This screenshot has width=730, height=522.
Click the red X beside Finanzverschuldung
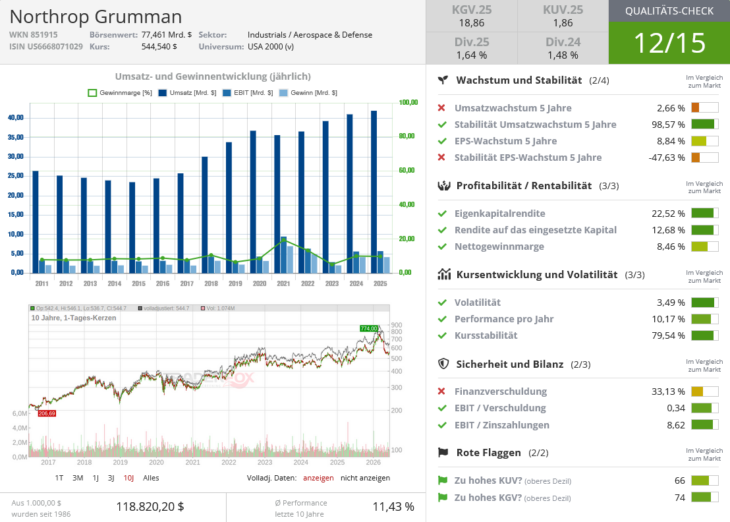(x=442, y=391)
